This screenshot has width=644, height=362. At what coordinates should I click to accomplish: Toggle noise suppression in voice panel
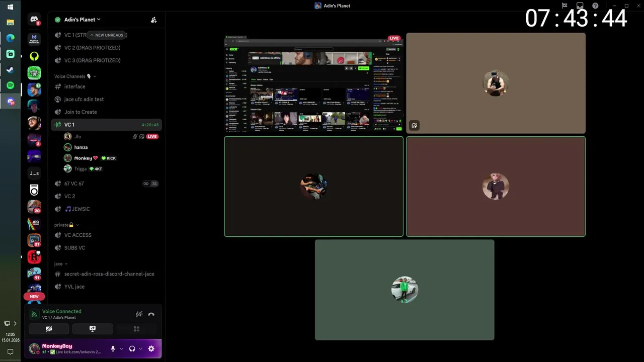tap(139, 314)
